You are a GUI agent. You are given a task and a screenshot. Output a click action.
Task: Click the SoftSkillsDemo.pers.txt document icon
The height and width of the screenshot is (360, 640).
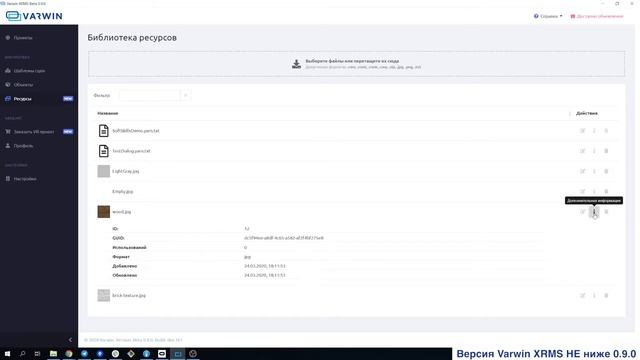point(104,131)
